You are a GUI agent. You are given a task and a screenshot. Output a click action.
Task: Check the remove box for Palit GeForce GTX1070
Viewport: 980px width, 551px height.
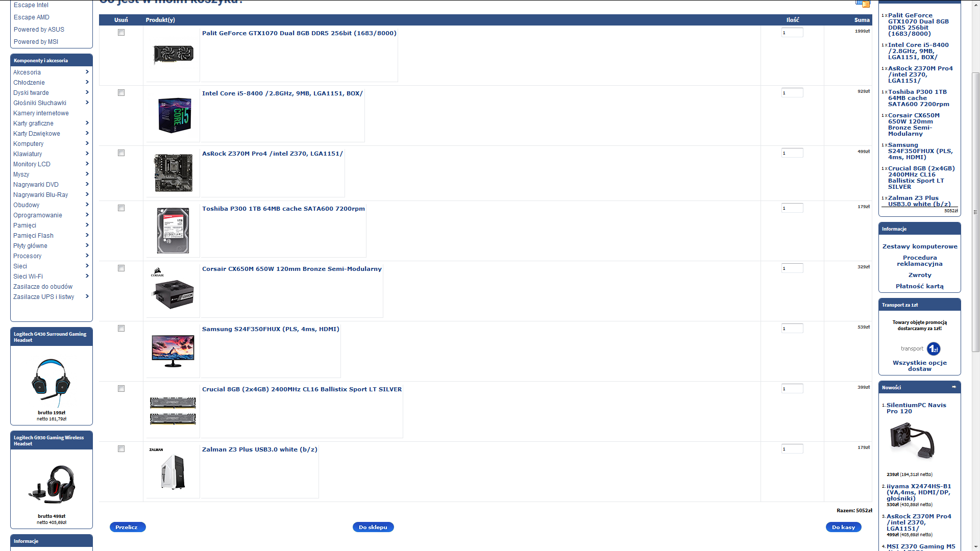click(x=121, y=33)
